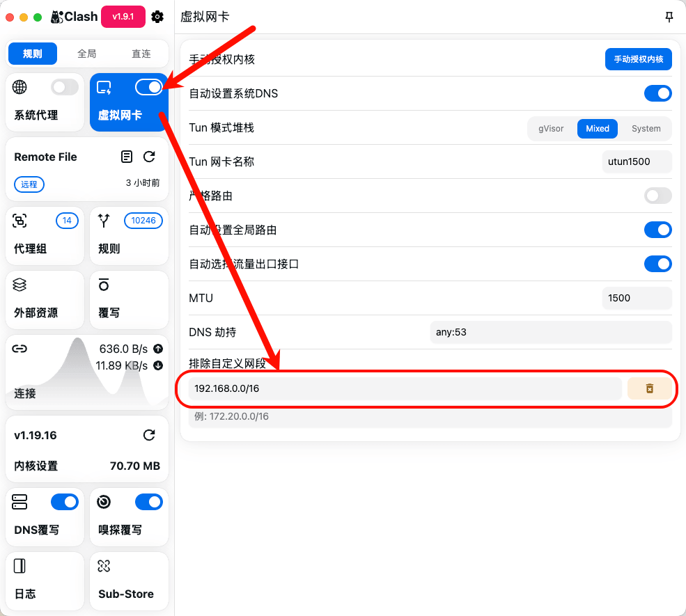
Task: Toggle 自动设置全局路由 switch
Action: (x=657, y=230)
